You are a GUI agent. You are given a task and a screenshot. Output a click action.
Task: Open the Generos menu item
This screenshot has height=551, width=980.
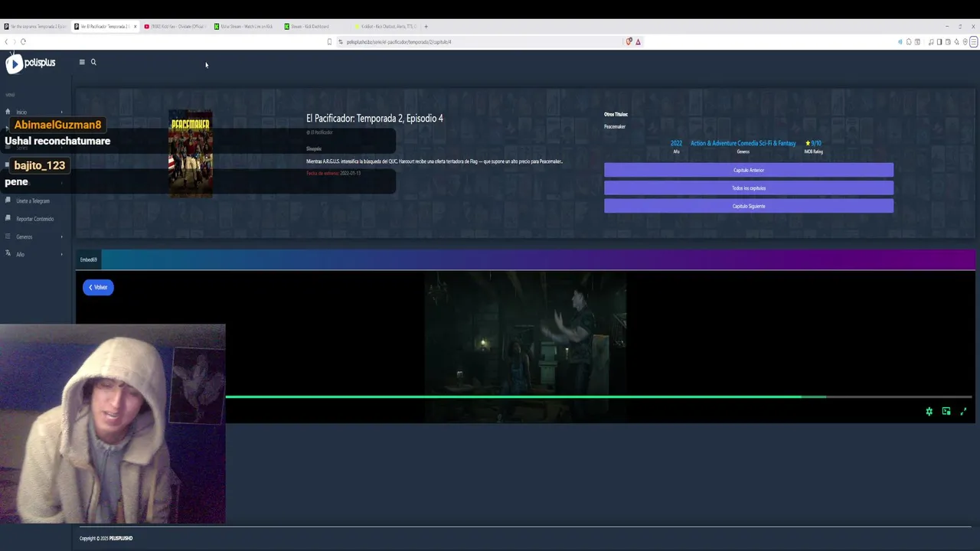24,236
